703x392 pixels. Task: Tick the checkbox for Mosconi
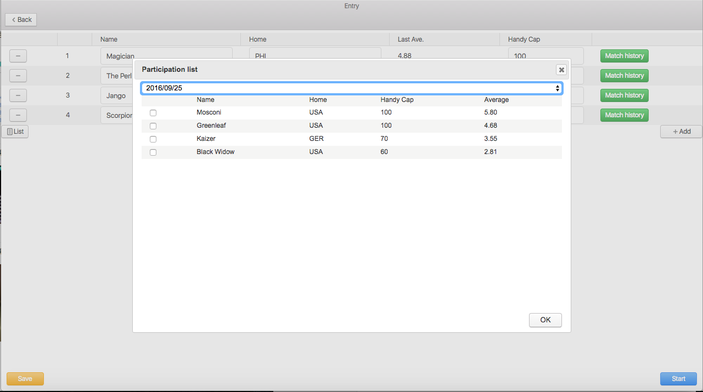[x=153, y=113]
